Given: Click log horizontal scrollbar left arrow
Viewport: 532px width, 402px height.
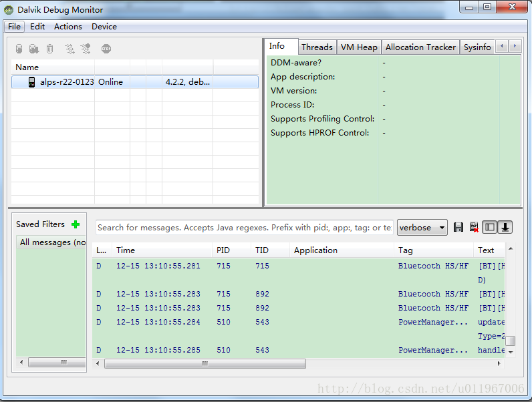Looking at the screenshot, I should 98,364.
